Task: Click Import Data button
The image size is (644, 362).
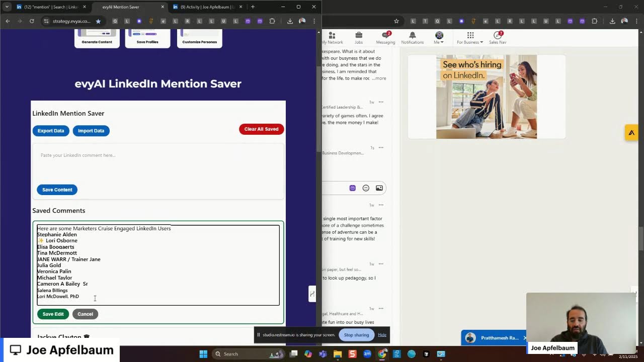Action: pos(91,131)
